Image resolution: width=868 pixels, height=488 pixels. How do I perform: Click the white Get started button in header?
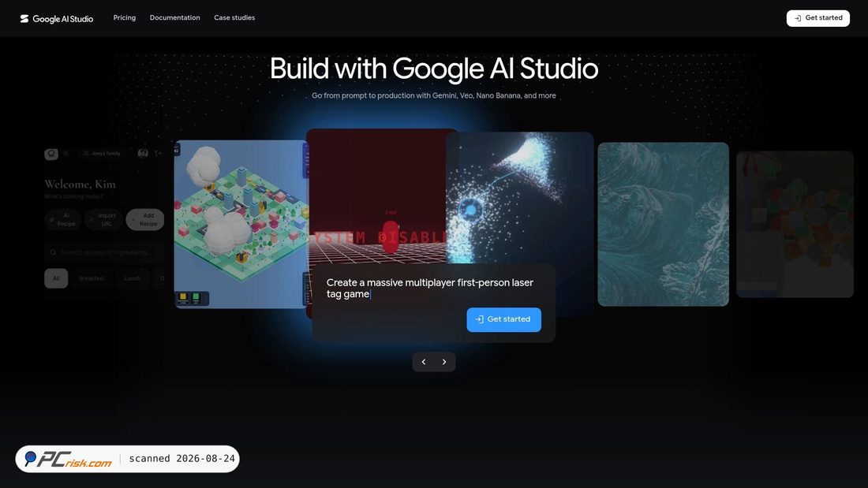[x=818, y=18]
